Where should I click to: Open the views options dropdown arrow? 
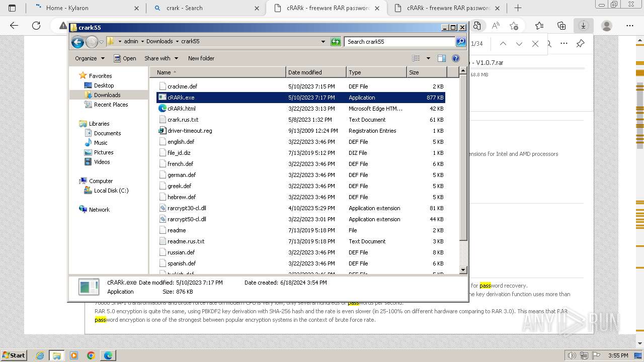tap(428, 58)
